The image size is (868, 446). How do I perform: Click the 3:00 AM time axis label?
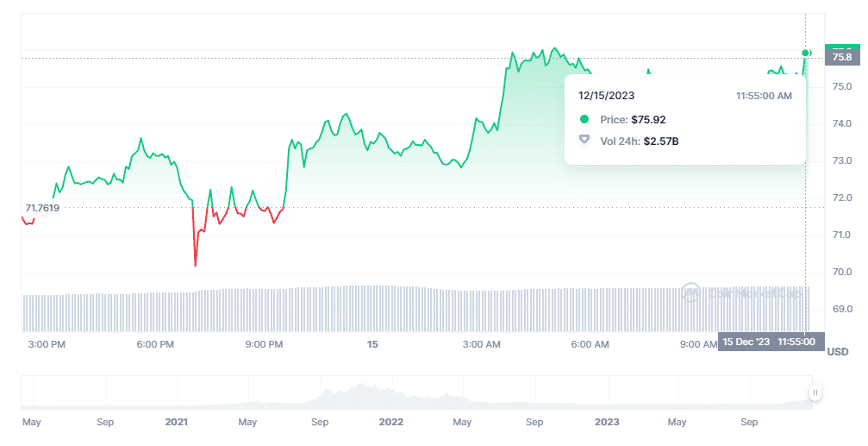(481, 344)
